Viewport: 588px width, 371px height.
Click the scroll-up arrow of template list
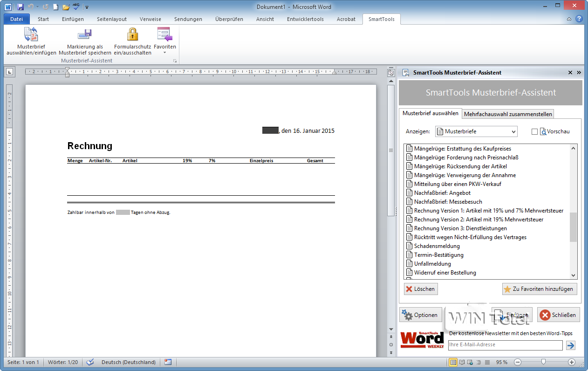point(574,148)
